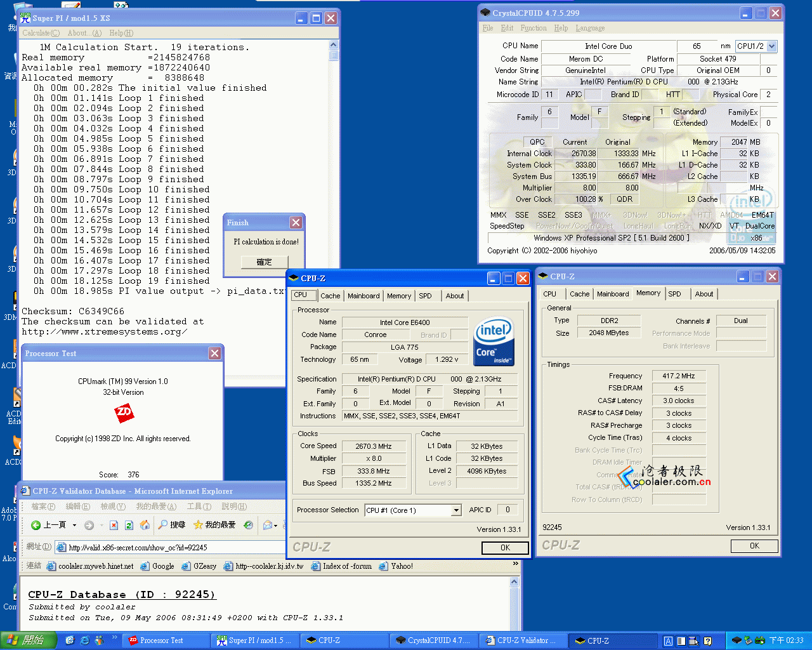Click IE Forward arrow button
Viewport: 812px width, 650px height.
[x=89, y=525]
